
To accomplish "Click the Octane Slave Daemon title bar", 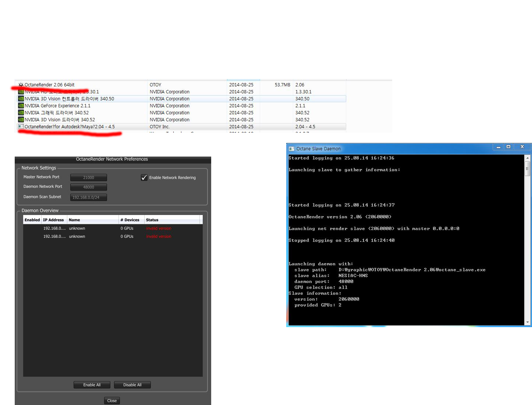I will [x=390, y=149].
